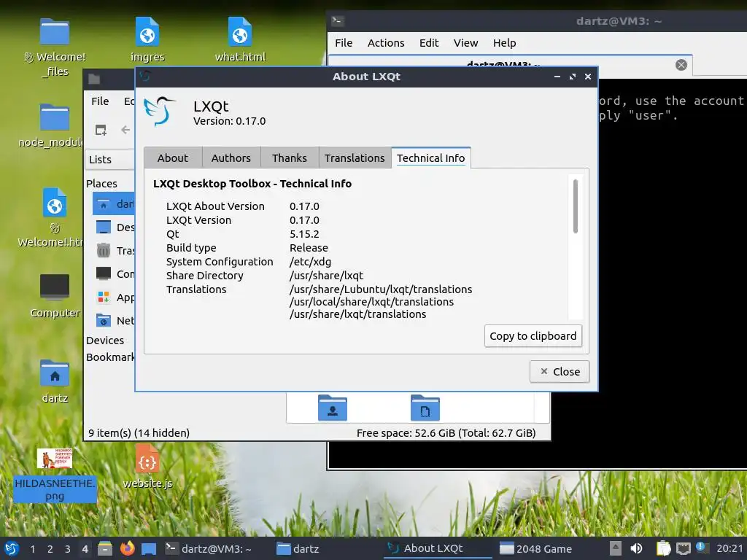Open the terminal File menu

(x=344, y=43)
